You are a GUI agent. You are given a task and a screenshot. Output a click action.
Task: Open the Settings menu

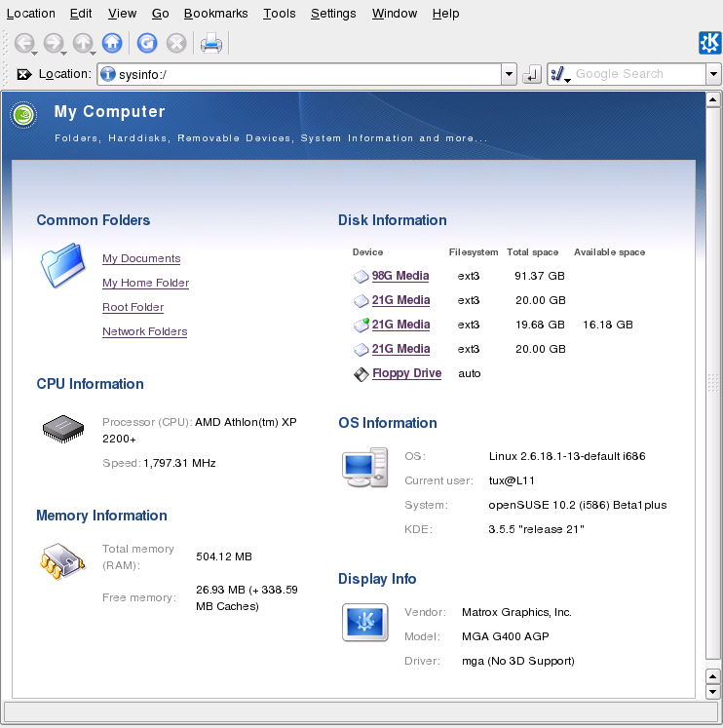pos(333,14)
